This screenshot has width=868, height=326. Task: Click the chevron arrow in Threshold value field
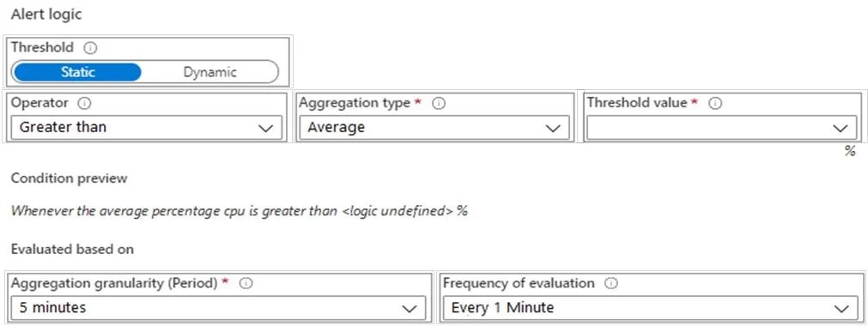pyautogui.click(x=841, y=129)
